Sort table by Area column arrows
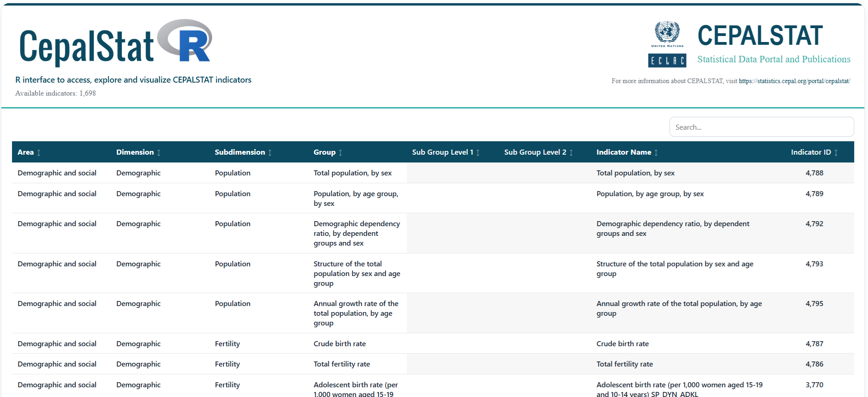 tap(39, 152)
